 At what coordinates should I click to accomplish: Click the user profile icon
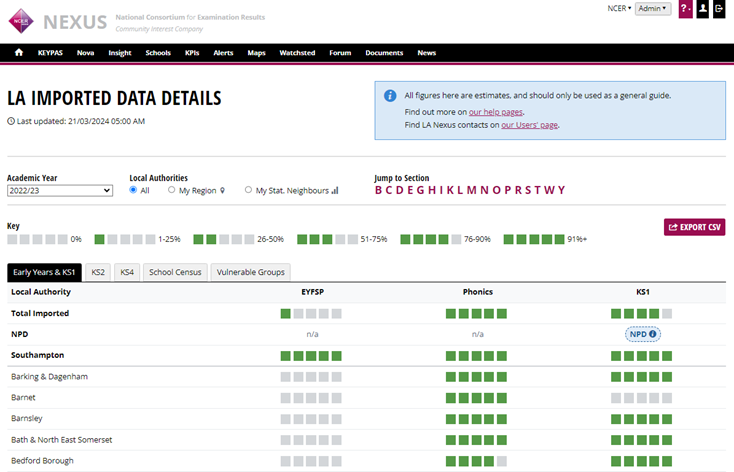703,9
